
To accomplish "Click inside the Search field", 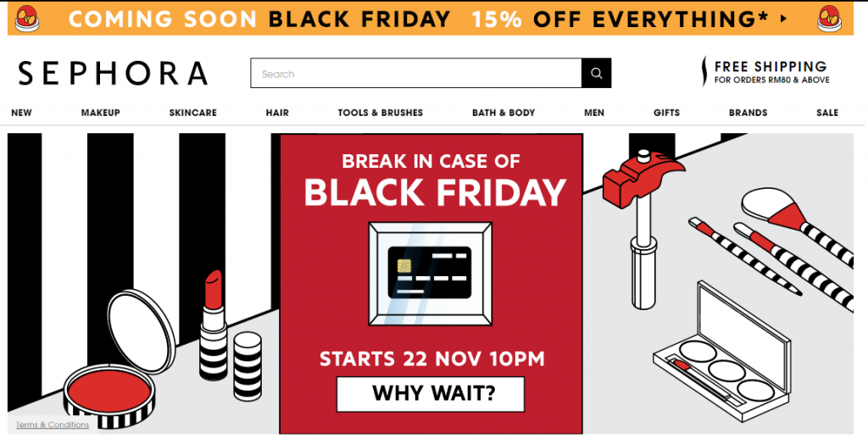I will tap(415, 74).
